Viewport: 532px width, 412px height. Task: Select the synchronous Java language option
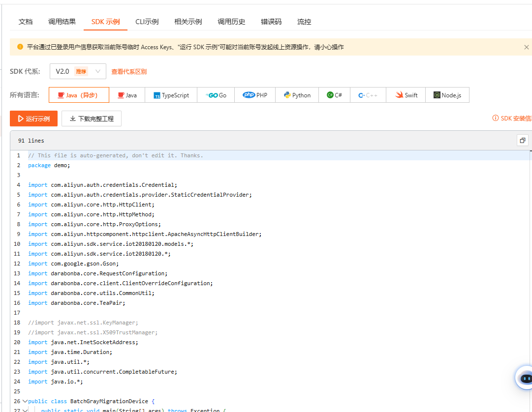click(127, 95)
